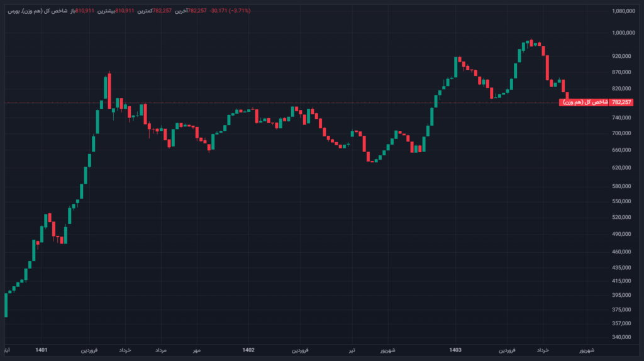Click the 660,000 price axis label

[621, 150]
